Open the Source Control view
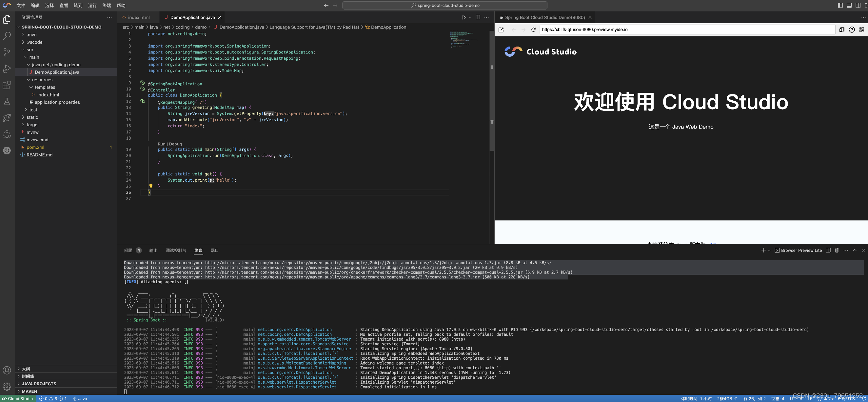The image size is (868, 402). point(7,52)
